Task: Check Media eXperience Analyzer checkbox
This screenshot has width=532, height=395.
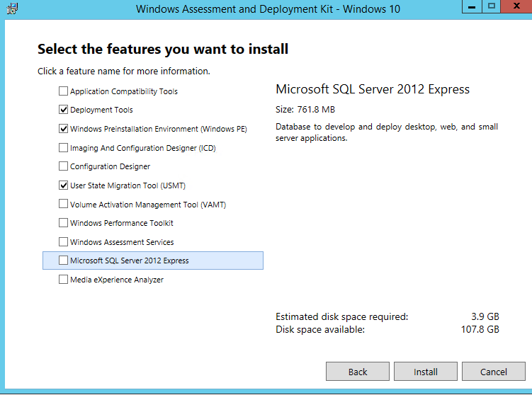Action: tap(63, 280)
